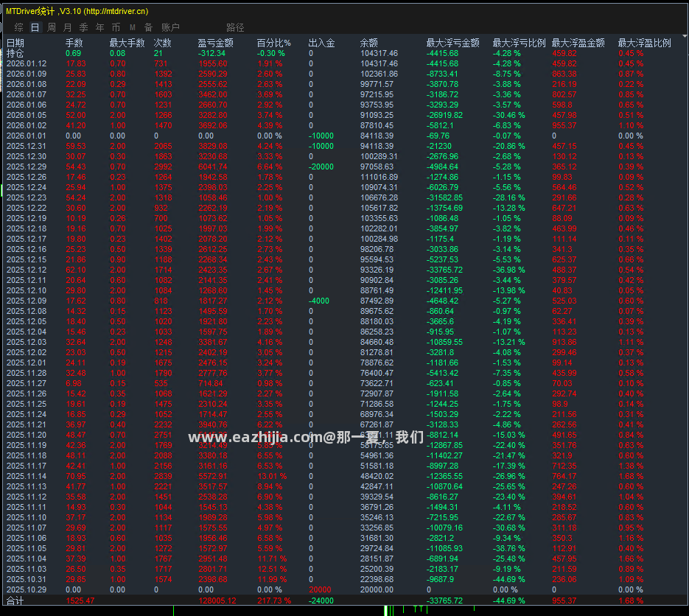Image resolution: width=689 pixels, height=616 pixels.
Task: Open the 币 currency tab
Action: [x=116, y=28]
